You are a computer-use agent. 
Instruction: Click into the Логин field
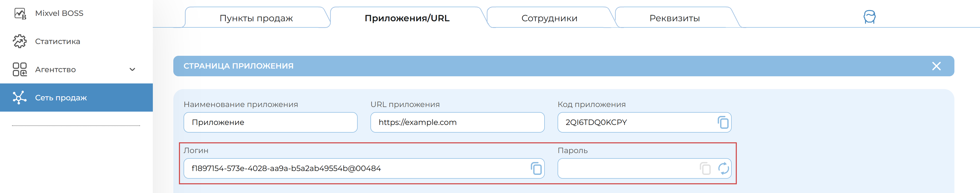click(354, 169)
